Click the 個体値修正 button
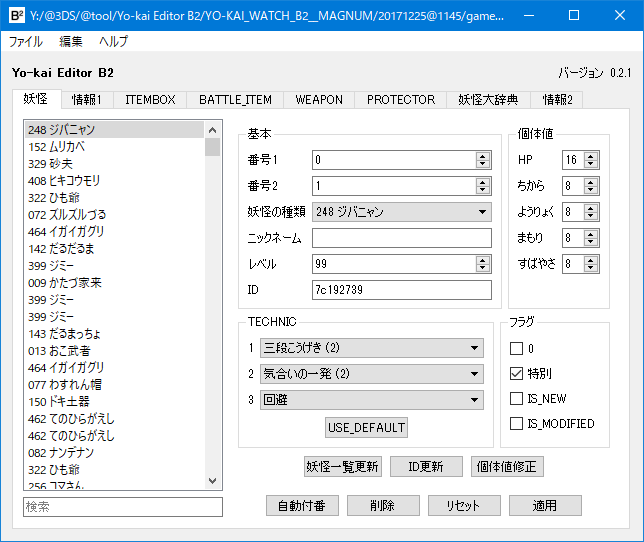This screenshot has height=542, width=644. 507,466
